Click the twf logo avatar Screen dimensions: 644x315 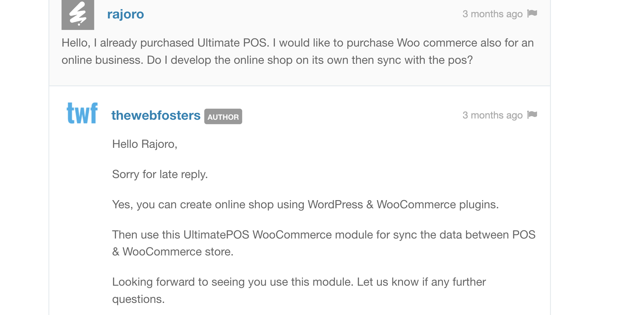pyautogui.click(x=82, y=113)
